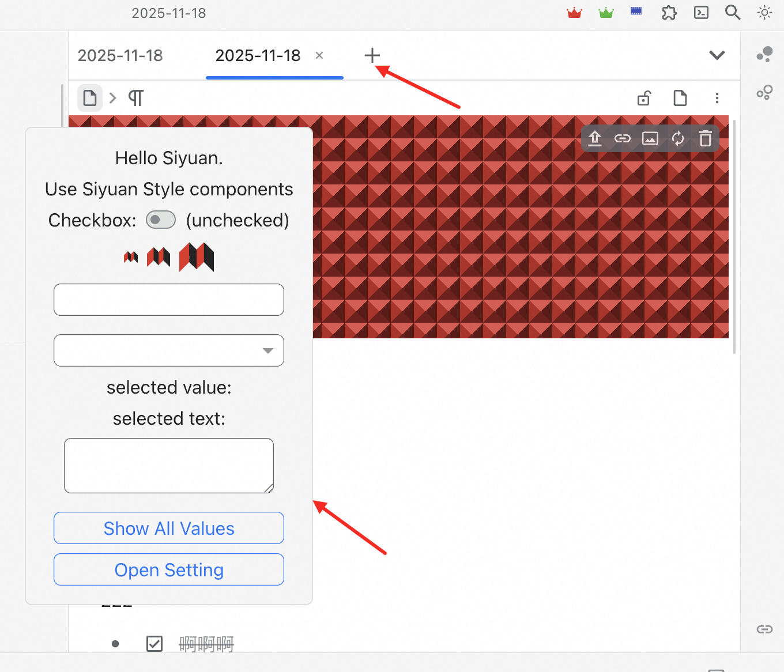Open the search magnifier icon
This screenshot has height=672, width=784.
coord(733,13)
